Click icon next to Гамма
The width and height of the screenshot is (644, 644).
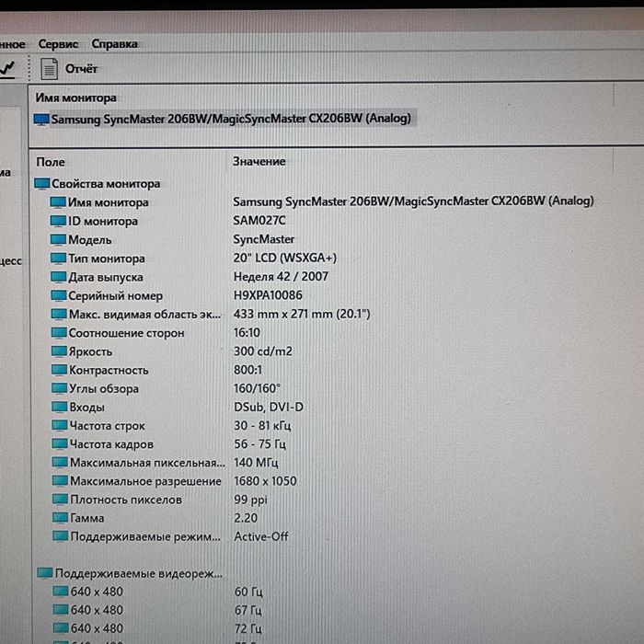[x=61, y=518]
